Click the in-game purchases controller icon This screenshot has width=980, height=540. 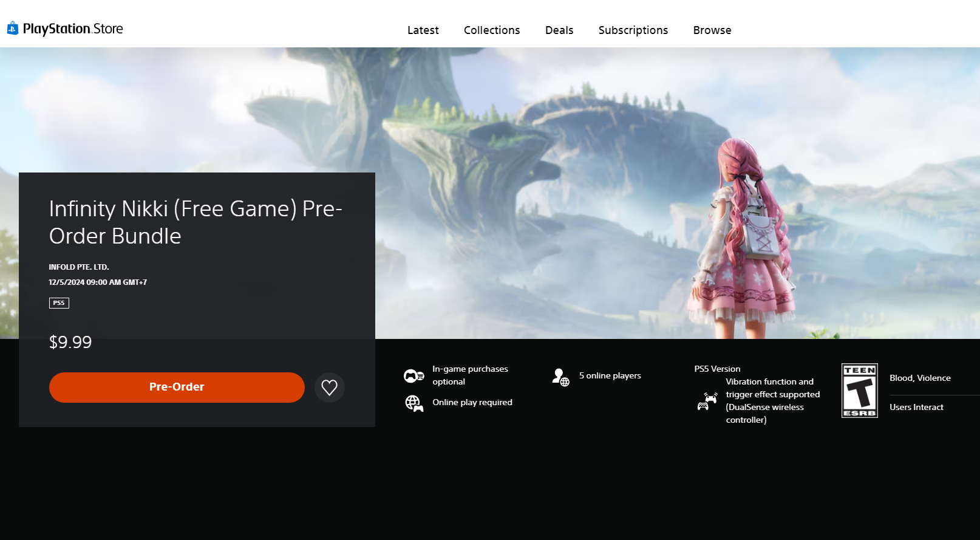pos(414,376)
